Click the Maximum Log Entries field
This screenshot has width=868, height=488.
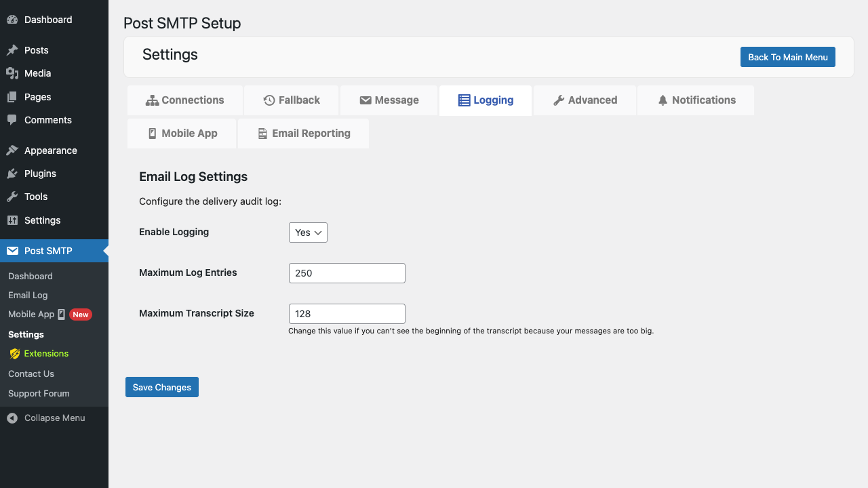347,273
